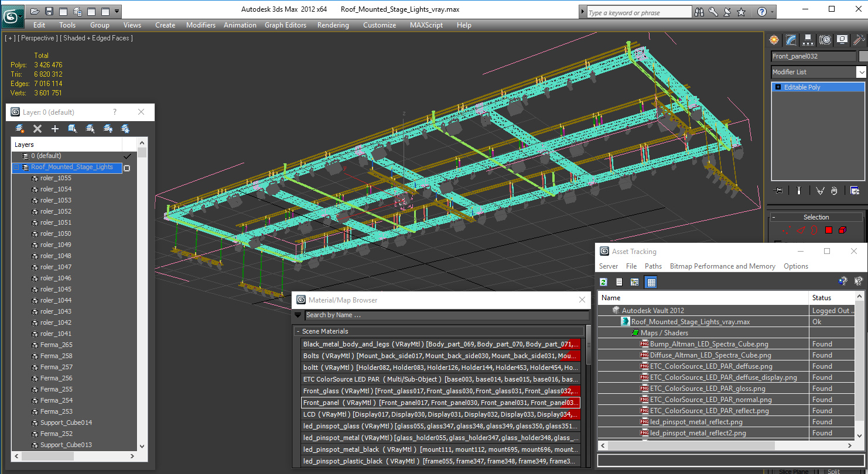Open the MAXScript menu

click(428, 25)
